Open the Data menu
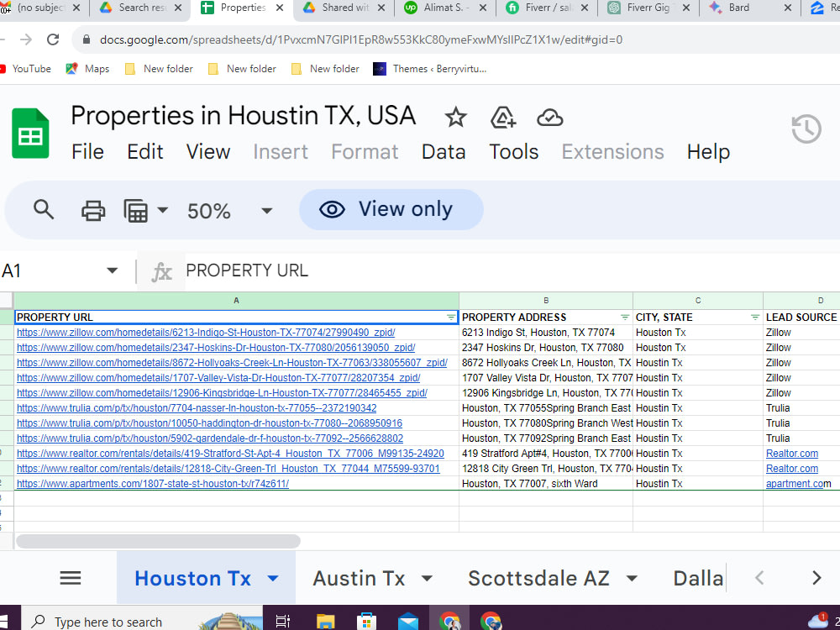The height and width of the screenshot is (630, 840). (444, 152)
